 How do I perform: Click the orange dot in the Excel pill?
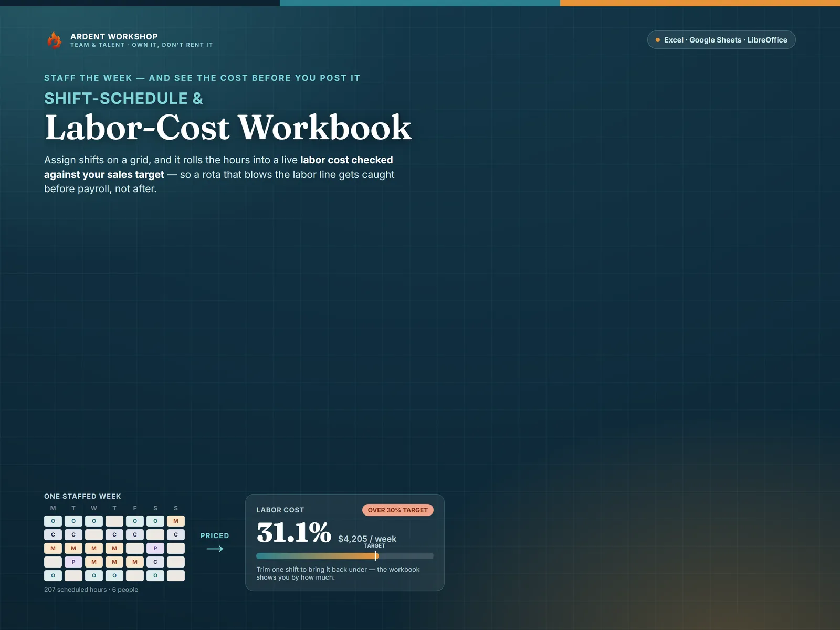[x=657, y=40]
